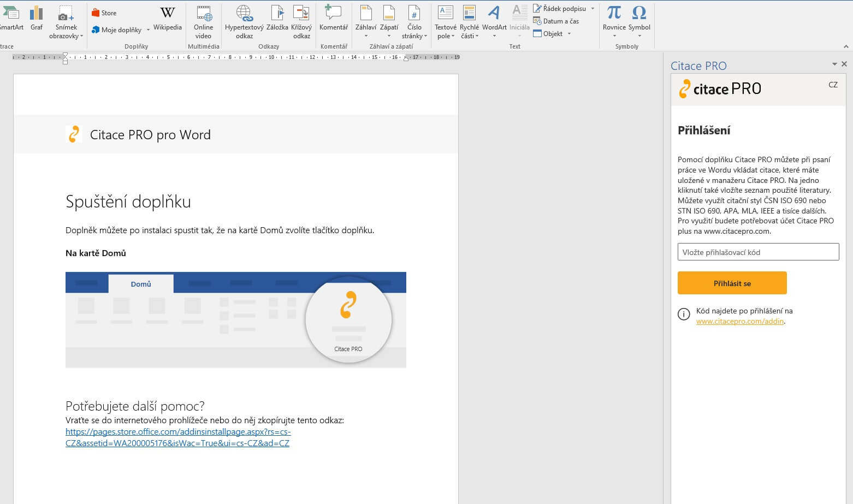853x504 pixels.
Task: Switch the add-in language via CZ
Action: [x=833, y=85]
